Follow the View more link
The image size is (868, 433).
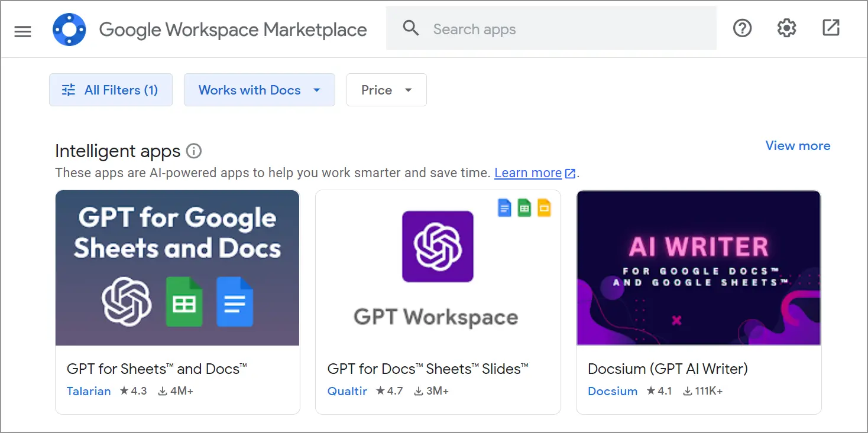tap(798, 146)
